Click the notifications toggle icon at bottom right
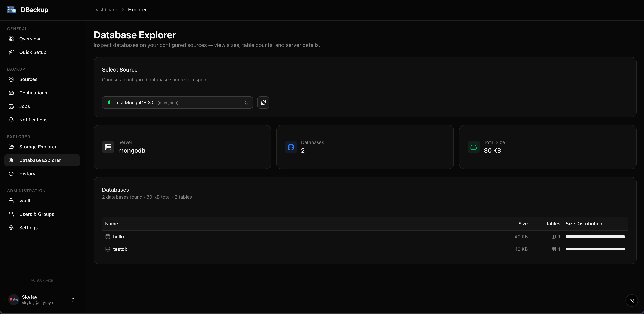The image size is (644, 314). click(x=632, y=300)
